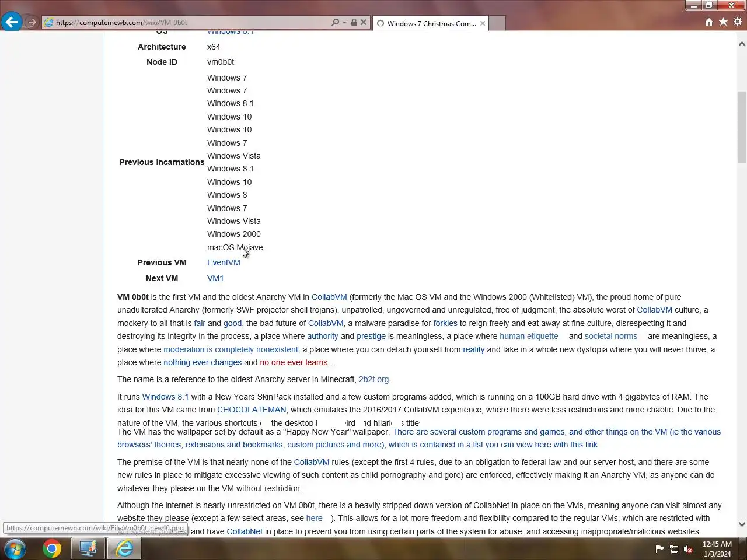
Task: Click the browser Forward arrow button
Action: coord(32,22)
